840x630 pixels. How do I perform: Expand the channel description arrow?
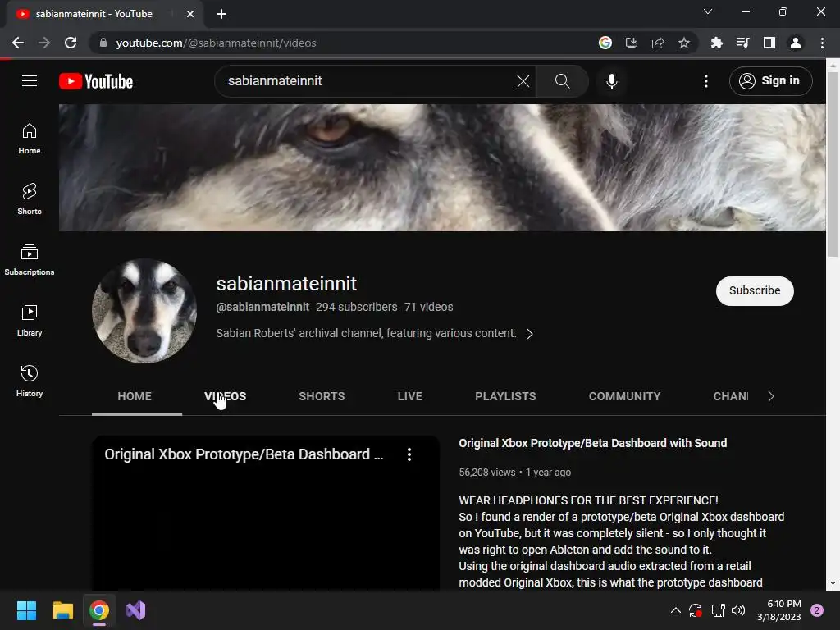529,334
